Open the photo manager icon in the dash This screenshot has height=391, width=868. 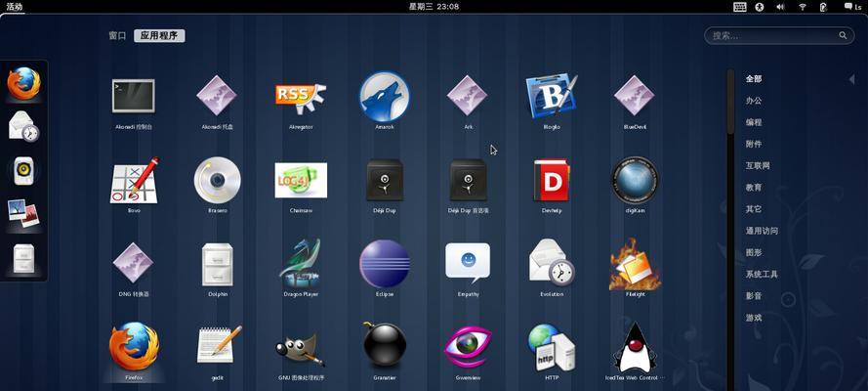click(x=23, y=215)
